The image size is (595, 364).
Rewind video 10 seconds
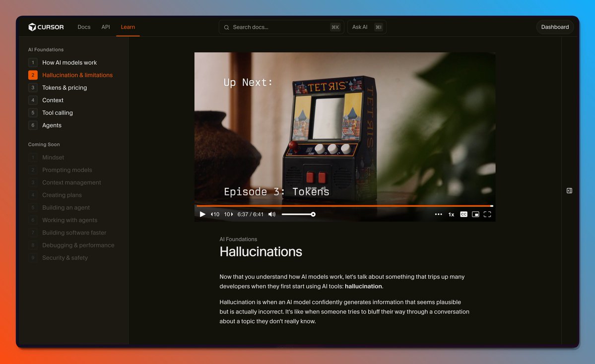(x=215, y=214)
